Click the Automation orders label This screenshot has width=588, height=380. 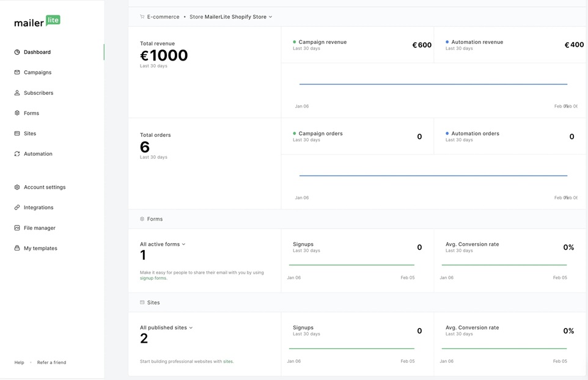click(475, 133)
